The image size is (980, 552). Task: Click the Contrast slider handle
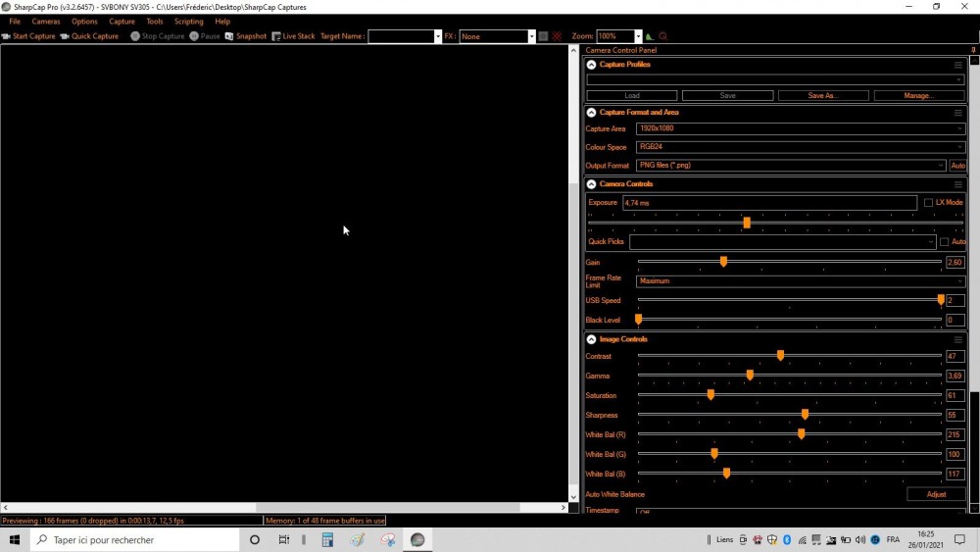pos(781,356)
